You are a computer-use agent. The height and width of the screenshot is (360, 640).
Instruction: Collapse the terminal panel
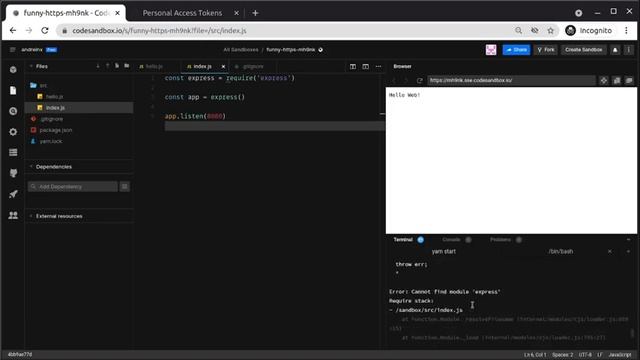tap(629, 240)
